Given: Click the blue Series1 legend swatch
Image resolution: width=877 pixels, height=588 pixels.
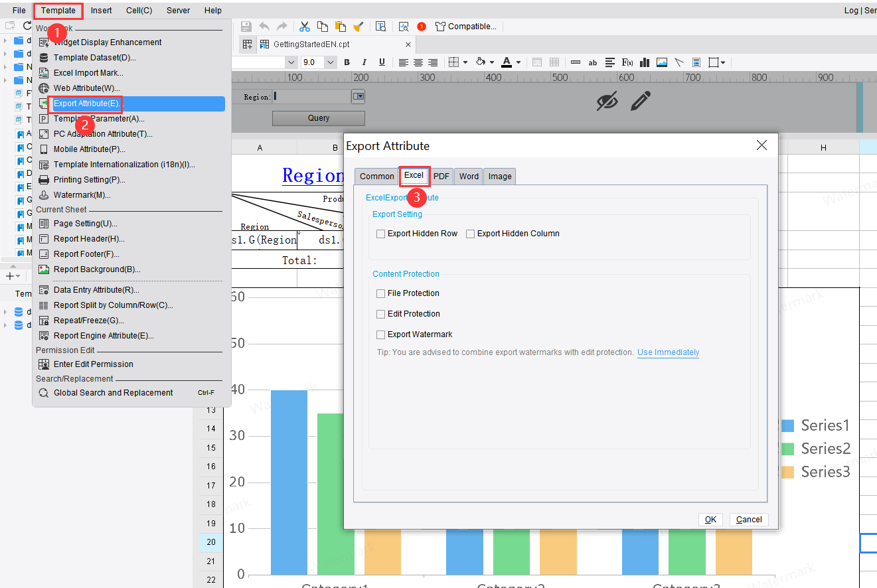Looking at the screenshot, I should coord(787,426).
